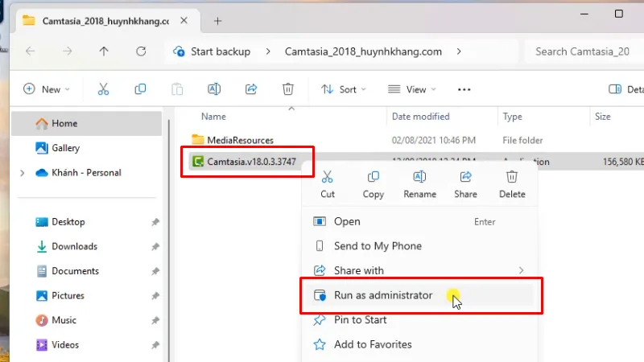Expand the Khánh - Personal tree node
Viewport: 644px width, 362px height.
(22, 173)
